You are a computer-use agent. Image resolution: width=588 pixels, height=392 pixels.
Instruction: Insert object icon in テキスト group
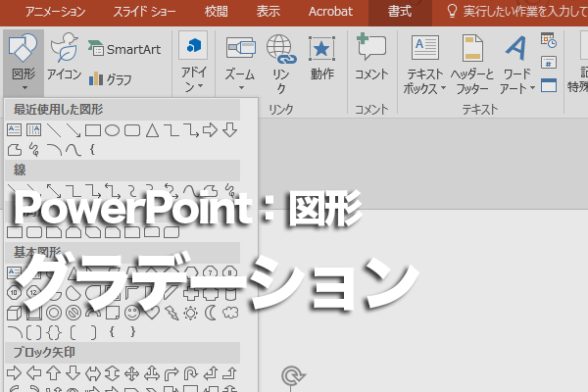click(549, 85)
